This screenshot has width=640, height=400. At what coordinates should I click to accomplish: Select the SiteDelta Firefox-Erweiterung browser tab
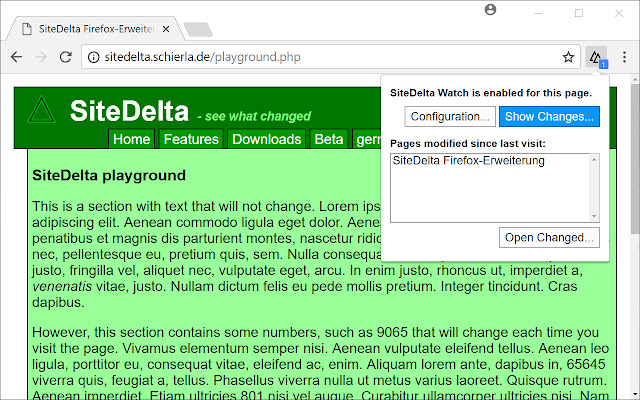click(x=96, y=29)
